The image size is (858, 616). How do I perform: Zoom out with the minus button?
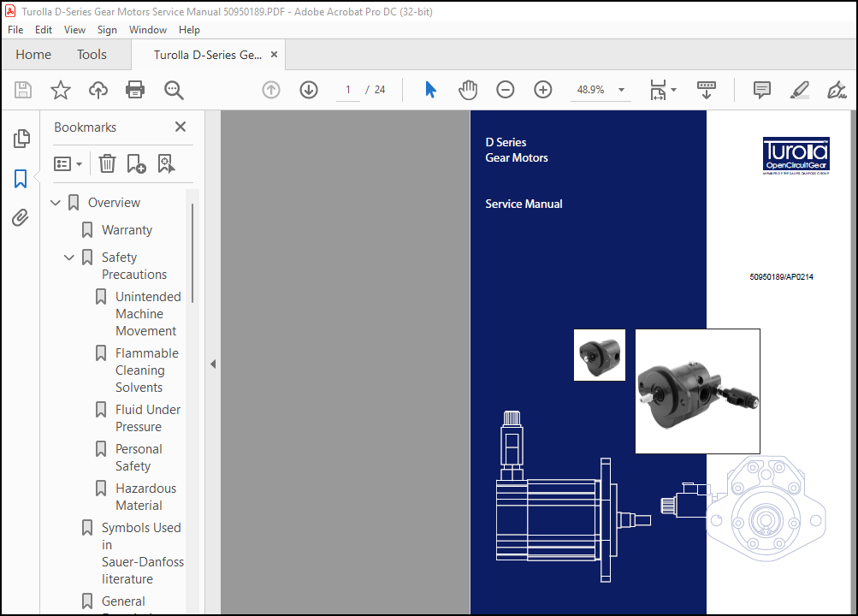505,90
